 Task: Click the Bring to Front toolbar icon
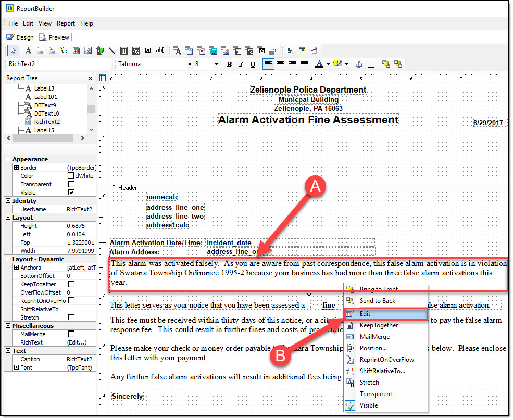click(x=386, y=65)
